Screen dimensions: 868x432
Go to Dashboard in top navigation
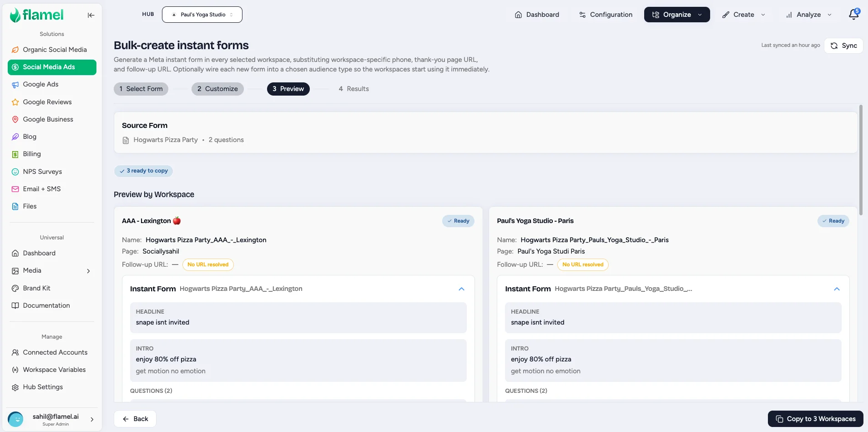pyautogui.click(x=537, y=15)
